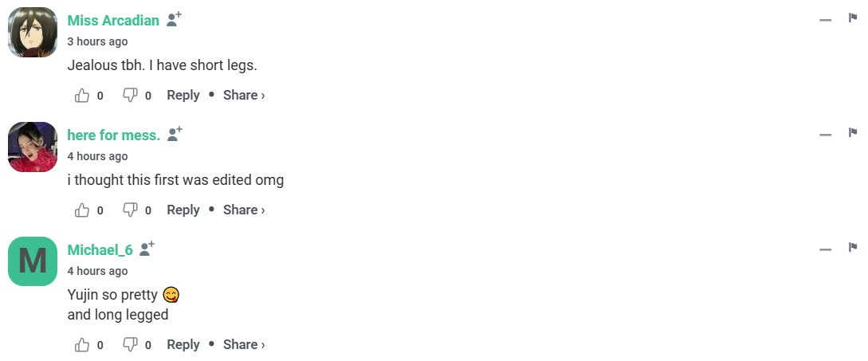
Task: Collapse the here for mess. comment thread
Action: (x=826, y=135)
